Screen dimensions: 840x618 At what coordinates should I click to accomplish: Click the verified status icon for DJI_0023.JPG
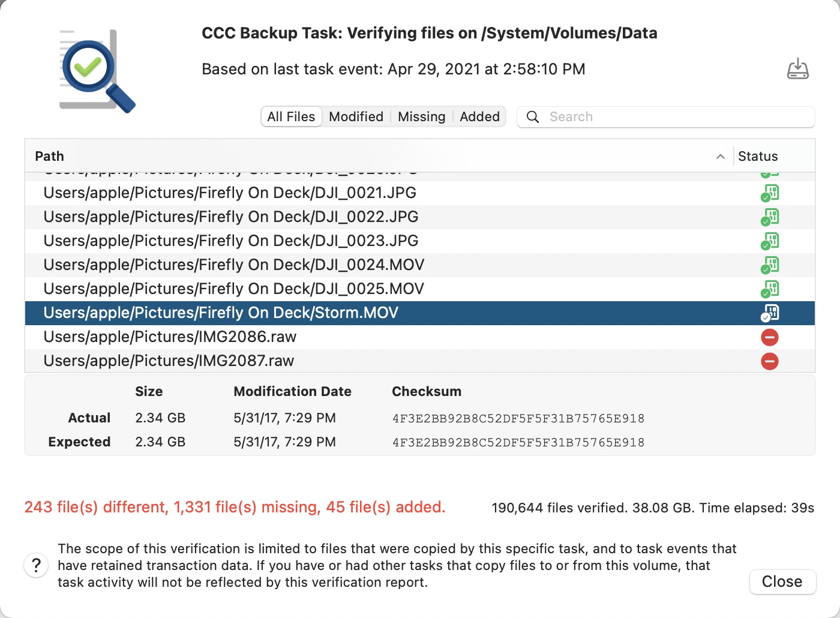[770, 241]
